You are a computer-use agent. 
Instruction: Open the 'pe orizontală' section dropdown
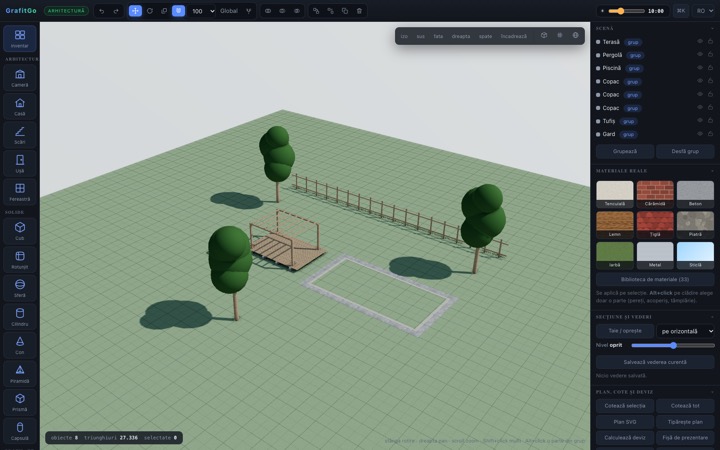(686, 331)
